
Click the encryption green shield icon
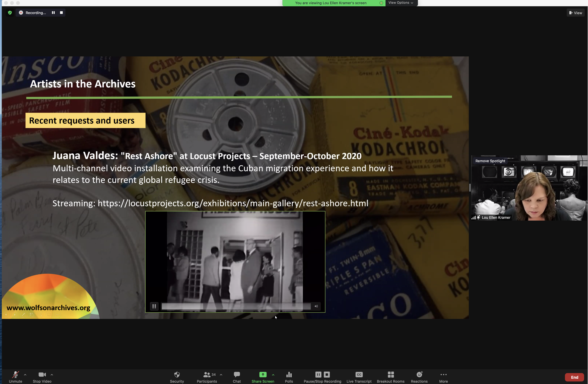(x=10, y=13)
